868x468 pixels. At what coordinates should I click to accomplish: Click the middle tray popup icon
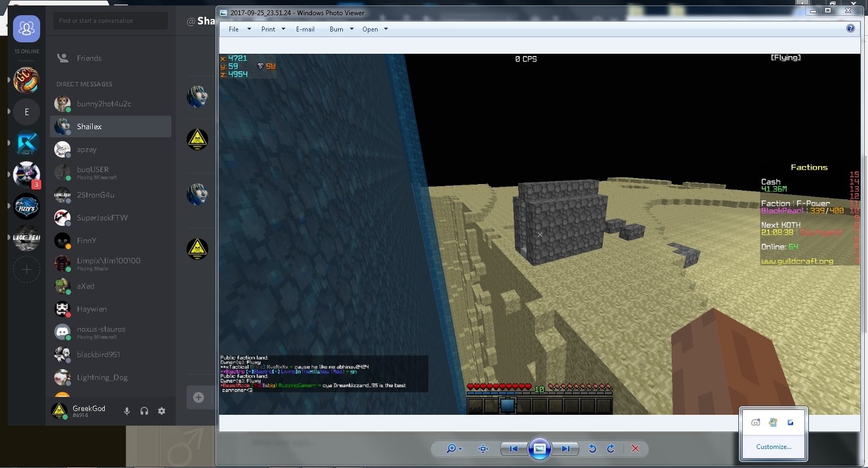click(773, 422)
